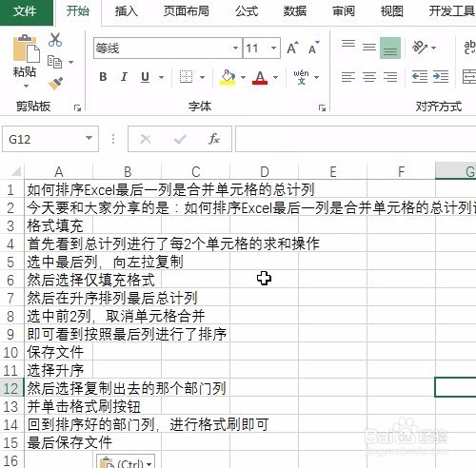Select cell with 保存文件 in row 10
The height and width of the screenshot is (468, 476).
click(x=58, y=352)
